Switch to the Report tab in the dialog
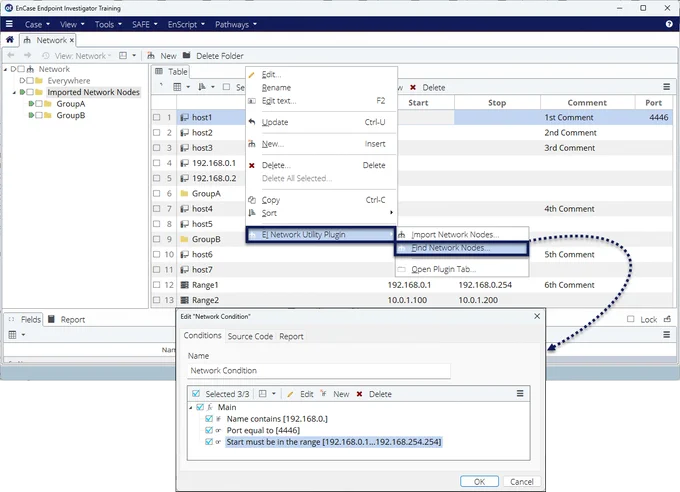Image resolution: width=680 pixels, height=492 pixels. [291, 336]
